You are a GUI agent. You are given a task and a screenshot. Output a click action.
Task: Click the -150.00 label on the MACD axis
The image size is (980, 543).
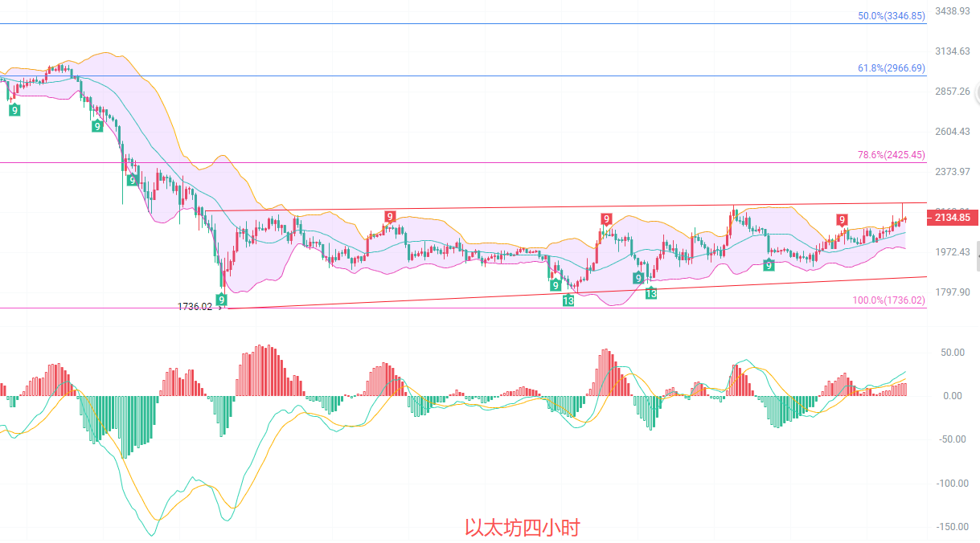point(953,527)
